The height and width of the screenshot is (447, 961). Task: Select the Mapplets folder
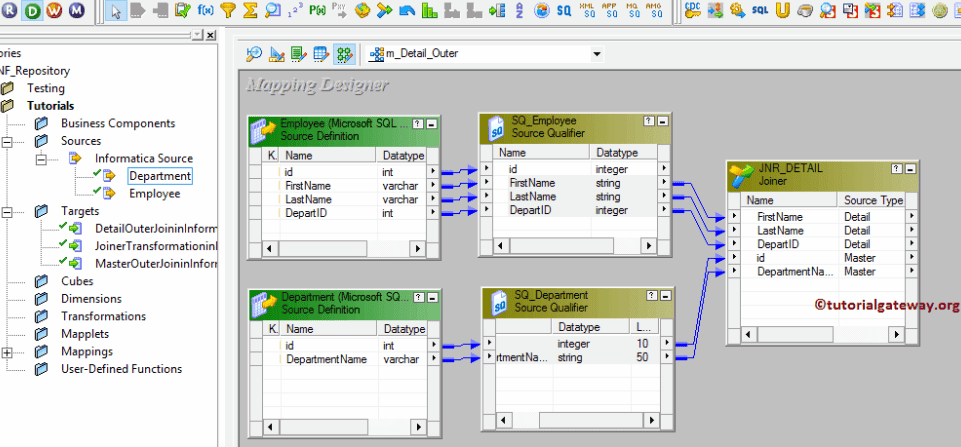click(x=85, y=334)
